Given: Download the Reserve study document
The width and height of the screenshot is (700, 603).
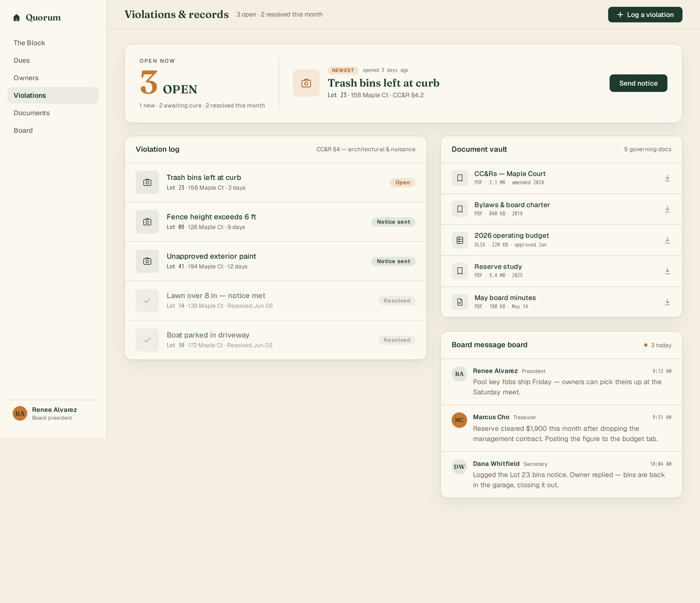Looking at the screenshot, I should click(x=667, y=271).
